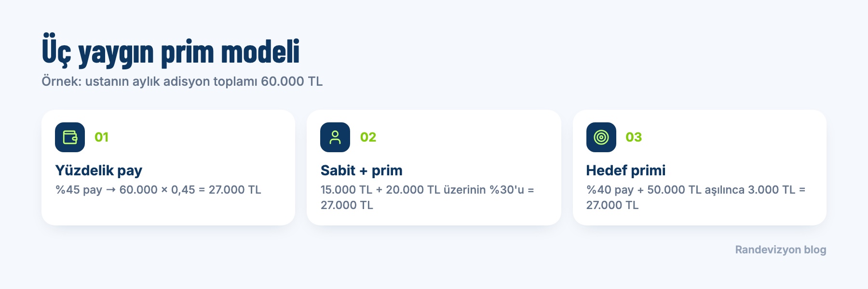Select the third Hedef primi card

click(700, 168)
